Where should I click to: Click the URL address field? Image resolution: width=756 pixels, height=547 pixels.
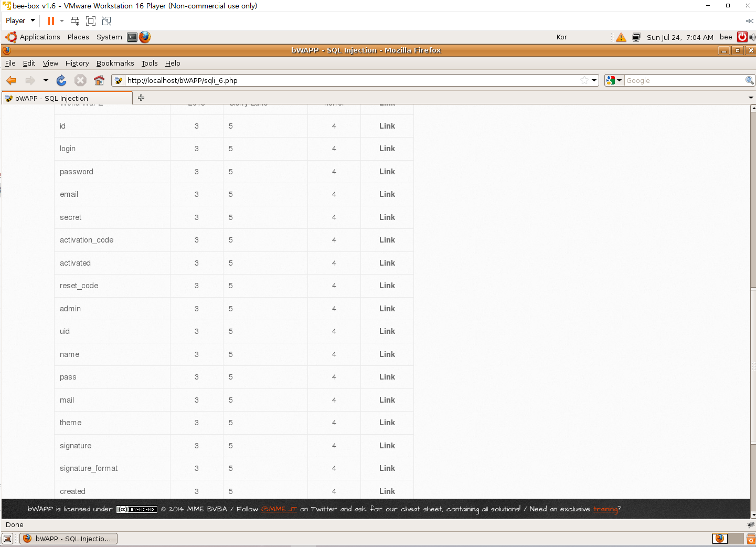coord(352,80)
